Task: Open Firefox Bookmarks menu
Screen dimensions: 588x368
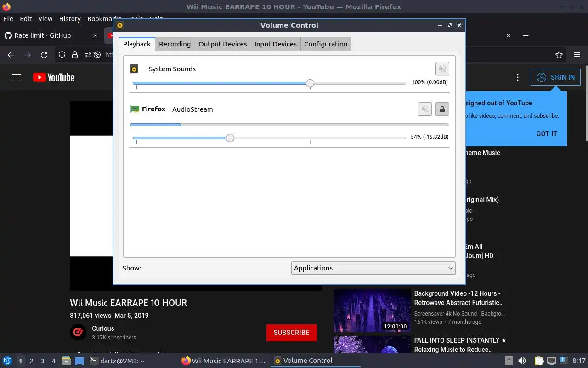Action: coord(101,19)
